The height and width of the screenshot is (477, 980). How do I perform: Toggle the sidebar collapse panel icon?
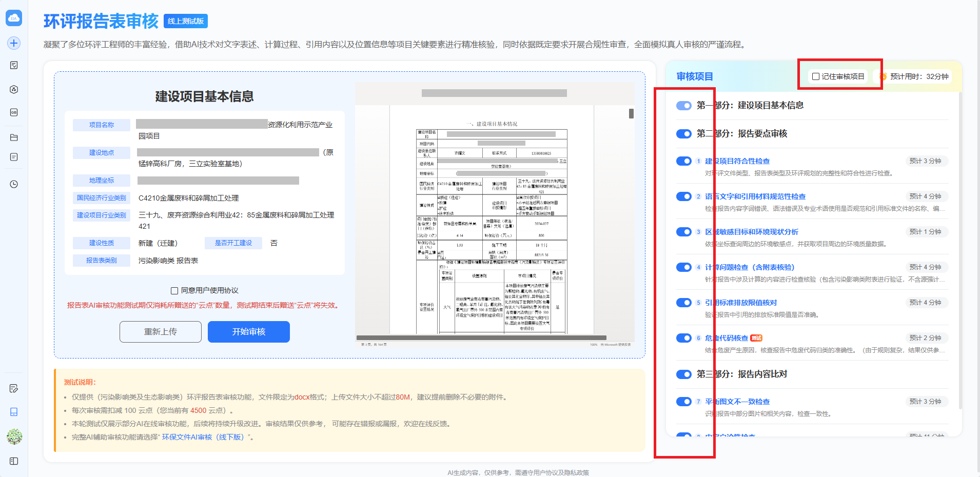(14, 461)
